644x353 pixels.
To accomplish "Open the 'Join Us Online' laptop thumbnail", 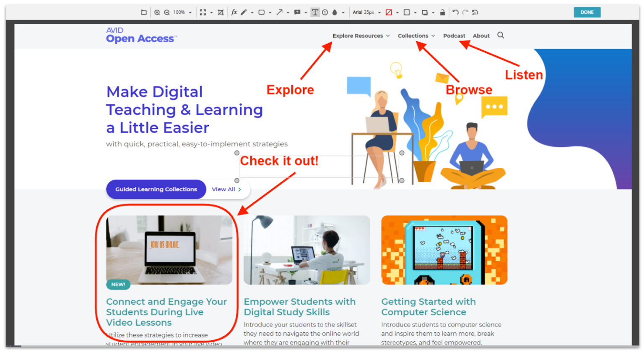I will coord(169,250).
